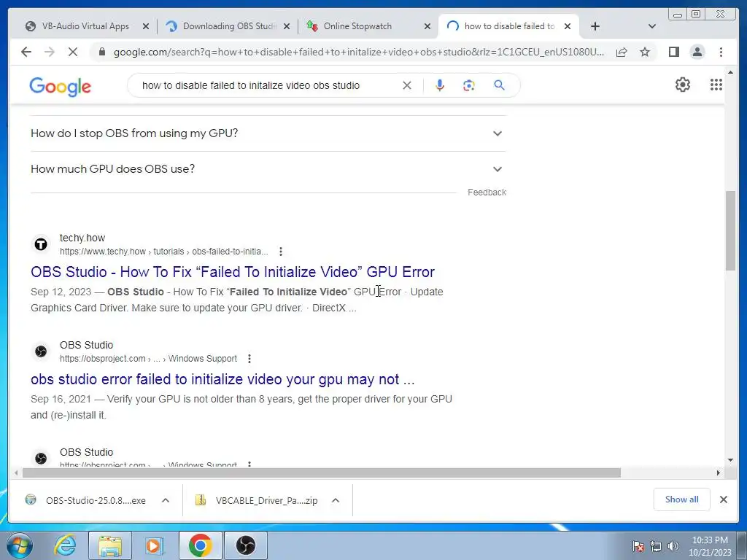
Task: Switch to VB-Audio Virtual Apps tab
Action: [x=86, y=26]
